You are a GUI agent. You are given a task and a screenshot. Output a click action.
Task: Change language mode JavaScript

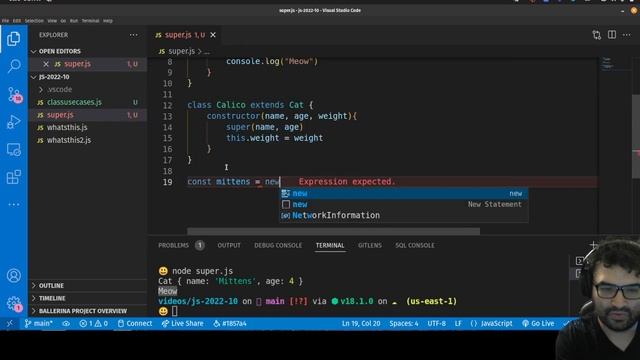491,324
